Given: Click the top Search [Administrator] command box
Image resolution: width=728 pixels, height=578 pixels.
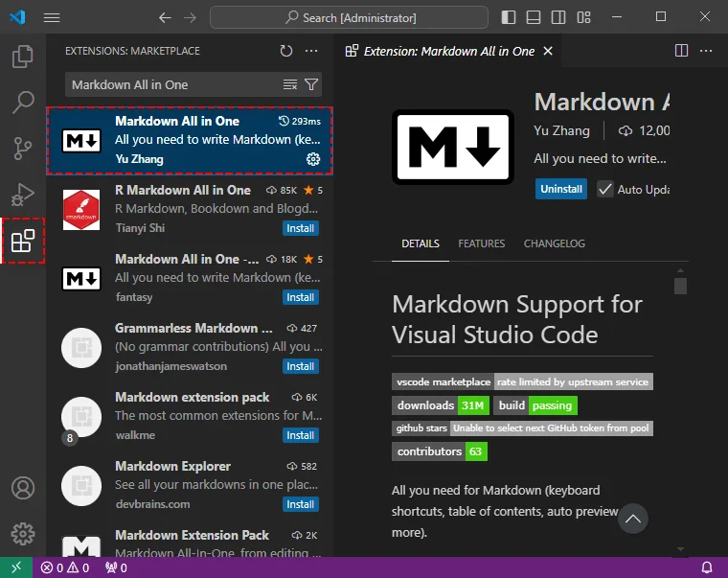Looking at the screenshot, I should click(x=349, y=17).
